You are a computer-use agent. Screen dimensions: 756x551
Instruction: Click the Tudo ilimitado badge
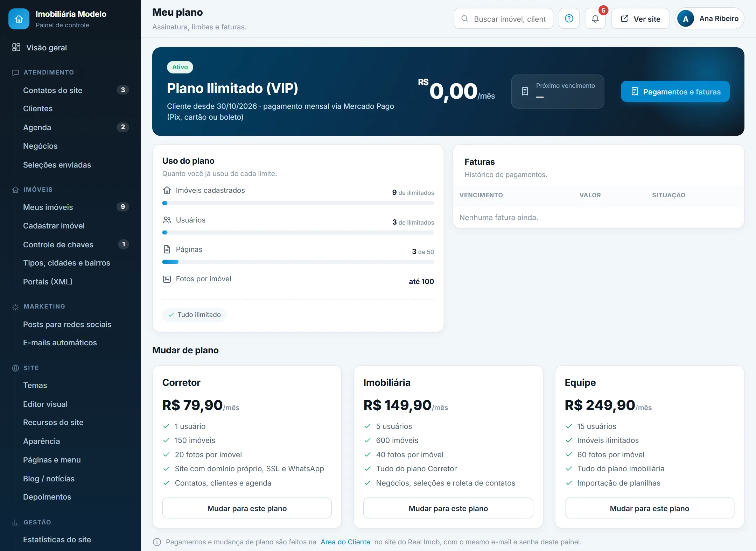194,315
